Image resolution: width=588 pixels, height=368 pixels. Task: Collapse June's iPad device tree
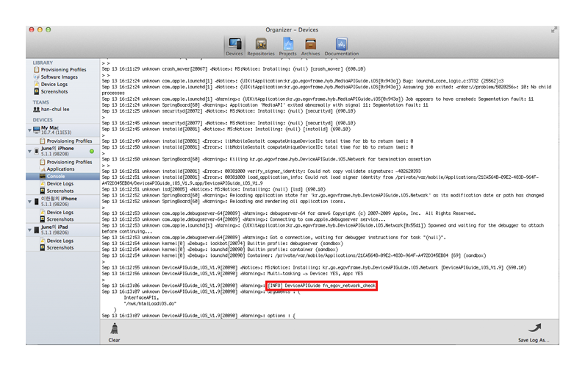pyautogui.click(x=29, y=230)
